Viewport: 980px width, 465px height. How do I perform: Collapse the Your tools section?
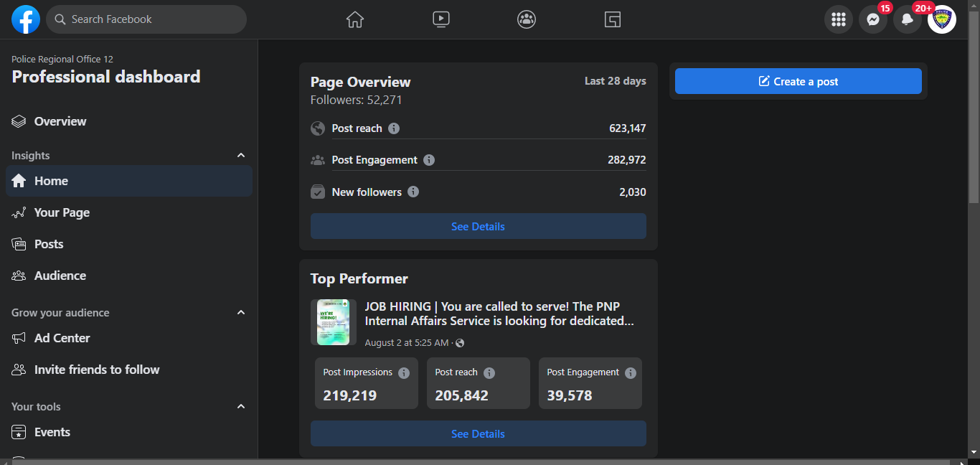(x=241, y=407)
